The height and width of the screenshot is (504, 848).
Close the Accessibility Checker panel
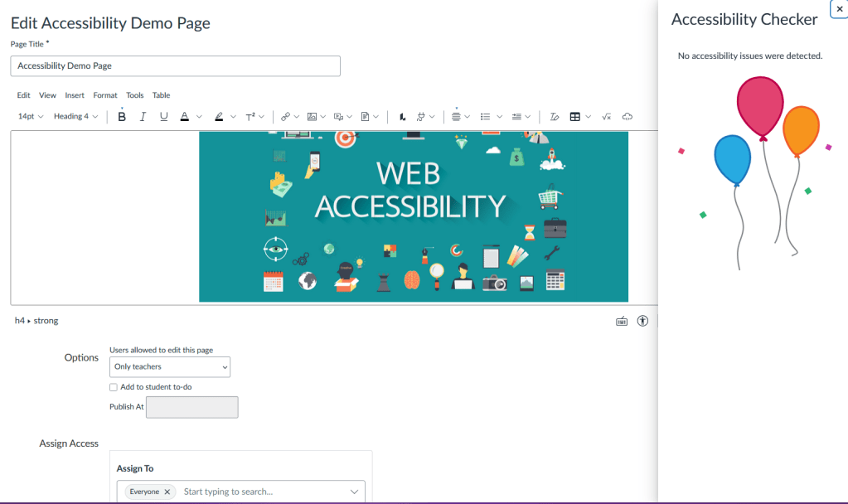839,8
